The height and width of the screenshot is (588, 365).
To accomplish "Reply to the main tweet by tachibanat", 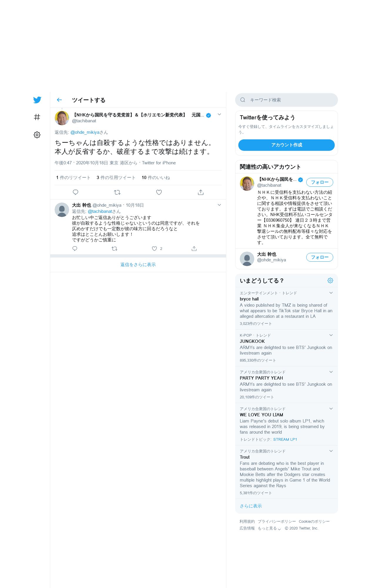I will pyautogui.click(x=76, y=192).
